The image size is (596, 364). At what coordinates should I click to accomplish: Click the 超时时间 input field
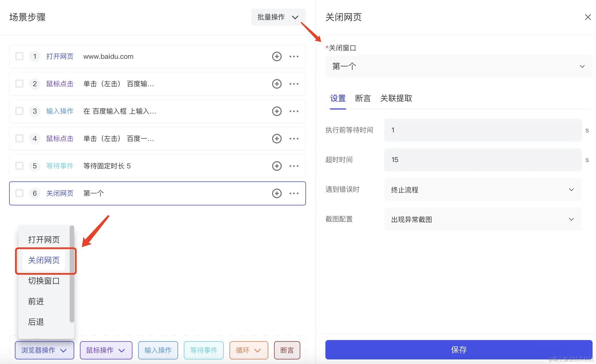tap(482, 160)
